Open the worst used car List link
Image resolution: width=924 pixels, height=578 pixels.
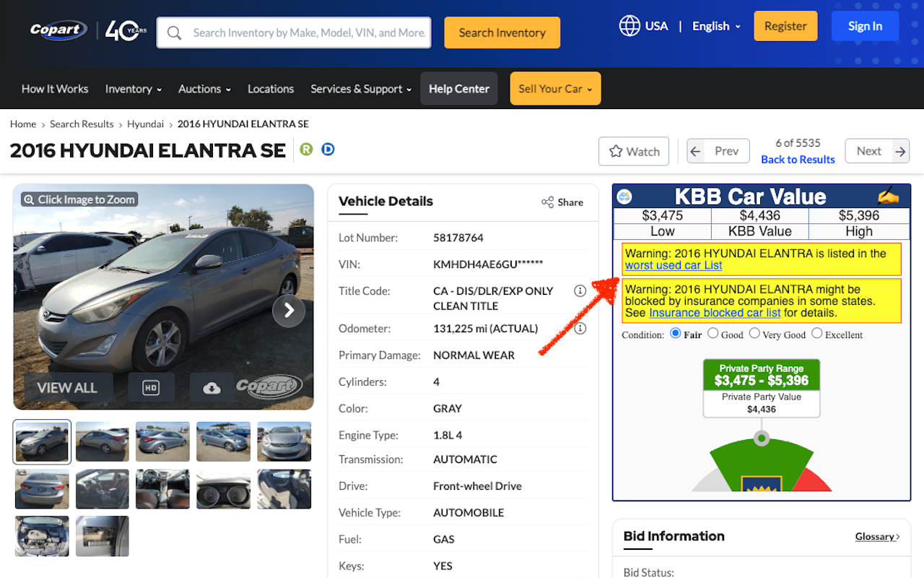[674, 266]
